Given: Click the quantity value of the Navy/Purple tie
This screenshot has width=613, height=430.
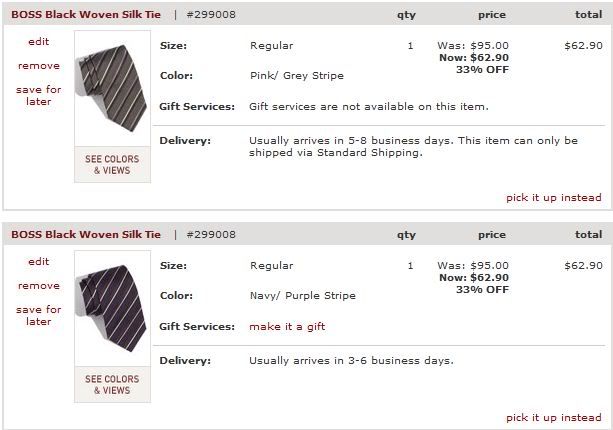Looking at the screenshot, I should pyautogui.click(x=410, y=266).
